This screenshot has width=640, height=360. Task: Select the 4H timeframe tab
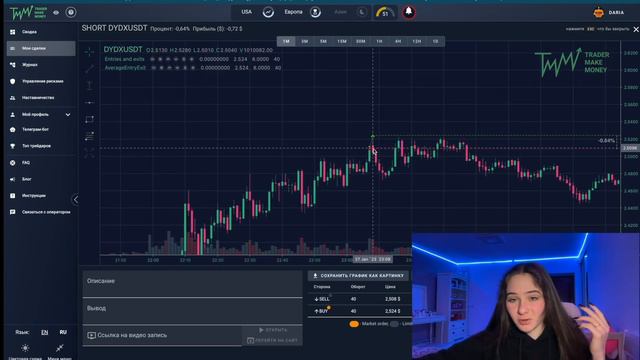click(398, 41)
